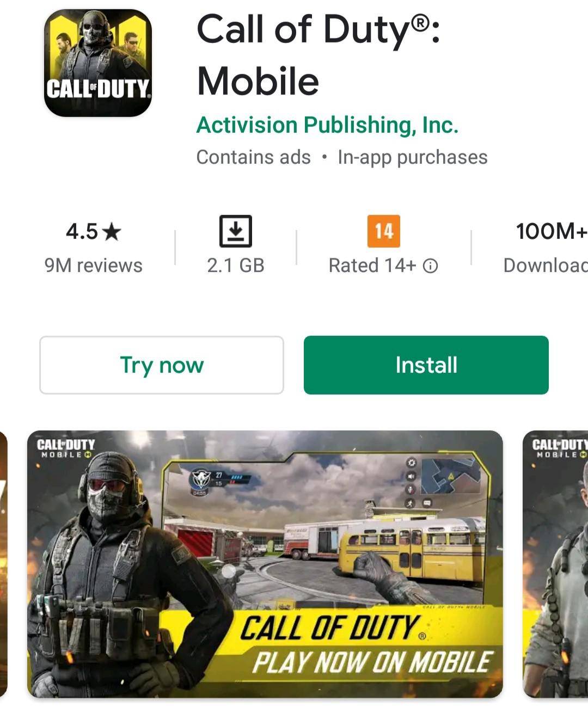Open Activision Publishing, Inc. developer page
The width and height of the screenshot is (588, 713).
(327, 125)
